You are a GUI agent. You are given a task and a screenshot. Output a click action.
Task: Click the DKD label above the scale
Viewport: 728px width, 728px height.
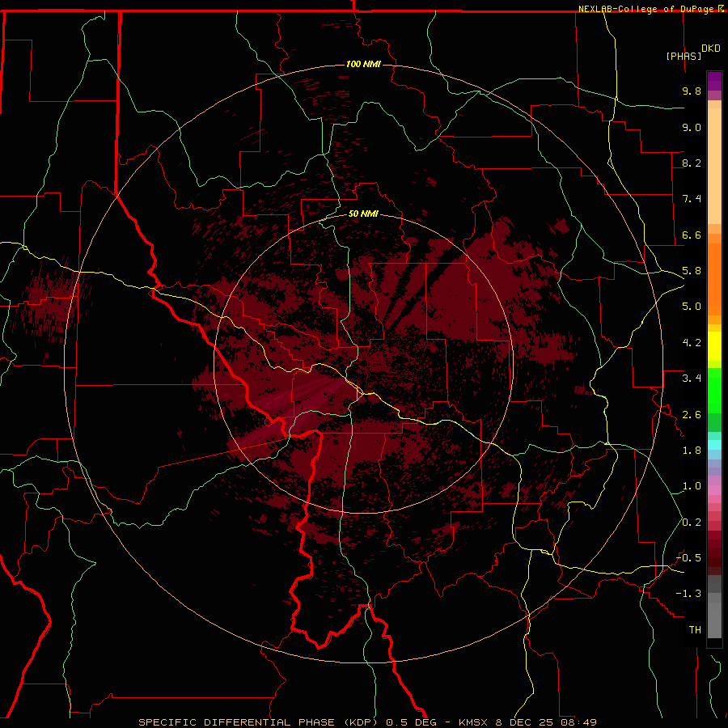[711, 49]
